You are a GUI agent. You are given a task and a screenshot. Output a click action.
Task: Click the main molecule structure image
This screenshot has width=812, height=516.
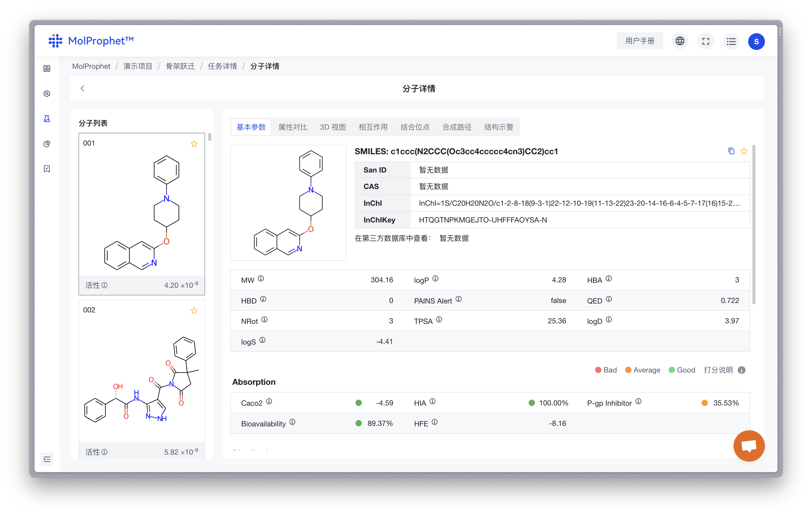point(288,203)
